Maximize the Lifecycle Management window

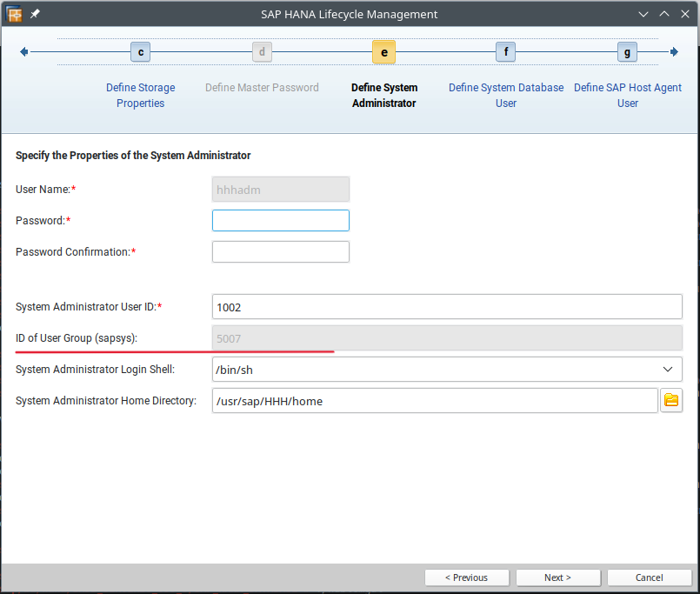pos(664,14)
